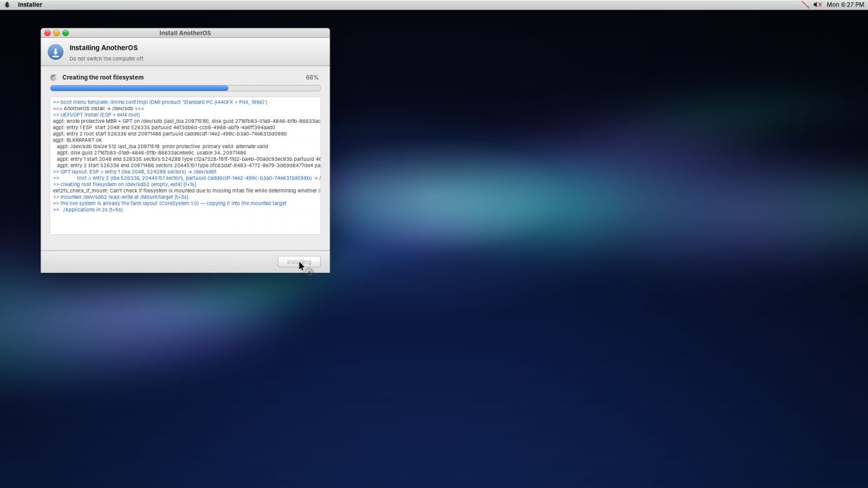Click the blue download arrow icon
Viewport: 868px width, 488px height.
click(x=55, y=52)
